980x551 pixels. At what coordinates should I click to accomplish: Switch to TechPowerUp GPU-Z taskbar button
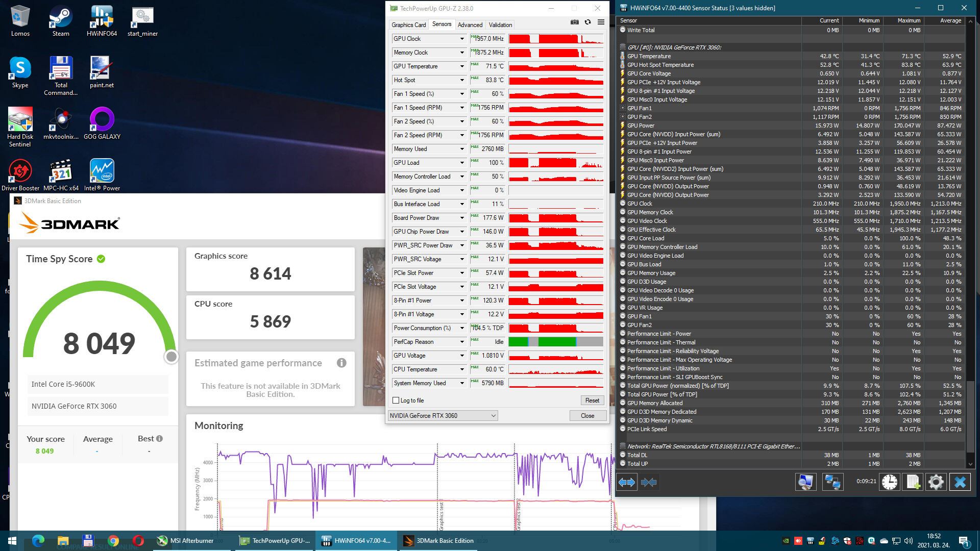pyautogui.click(x=275, y=541)
